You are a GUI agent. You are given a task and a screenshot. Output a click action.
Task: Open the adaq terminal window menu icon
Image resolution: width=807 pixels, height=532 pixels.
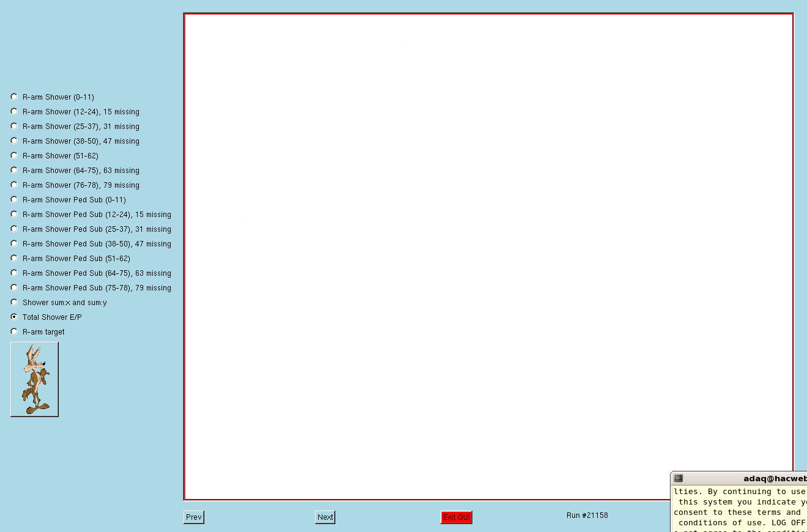coord(678,478)
